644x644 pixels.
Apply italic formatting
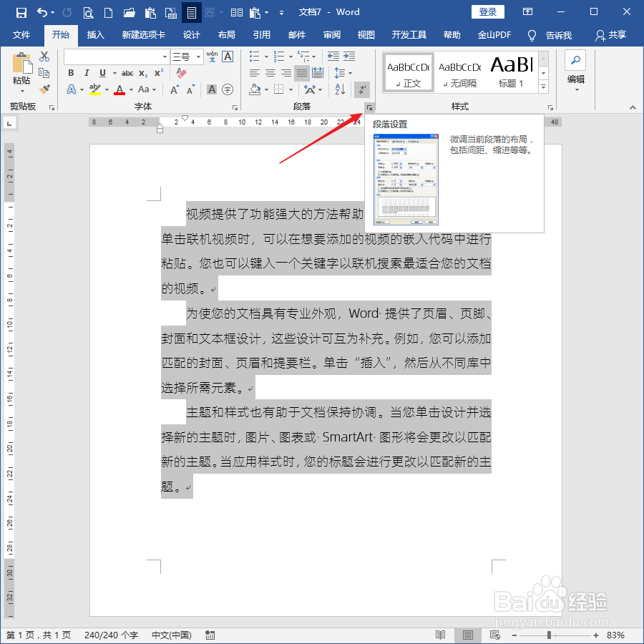(86, 72)
